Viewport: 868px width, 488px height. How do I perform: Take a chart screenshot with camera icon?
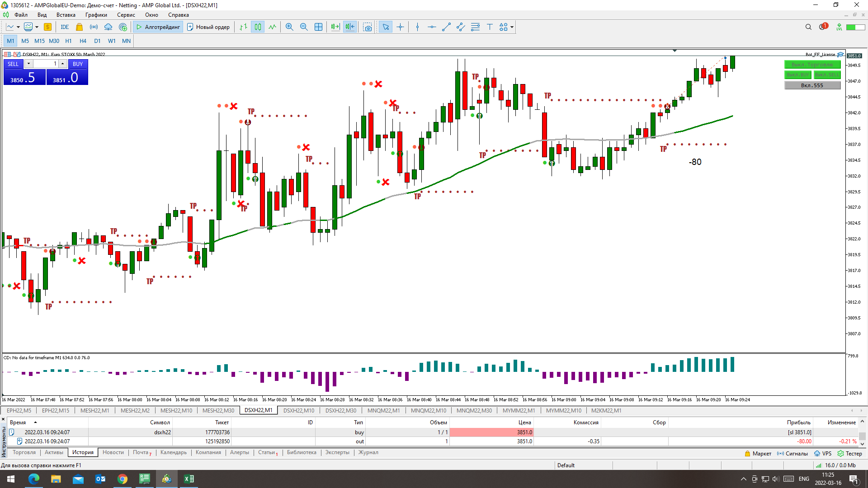tap(368, 27)
